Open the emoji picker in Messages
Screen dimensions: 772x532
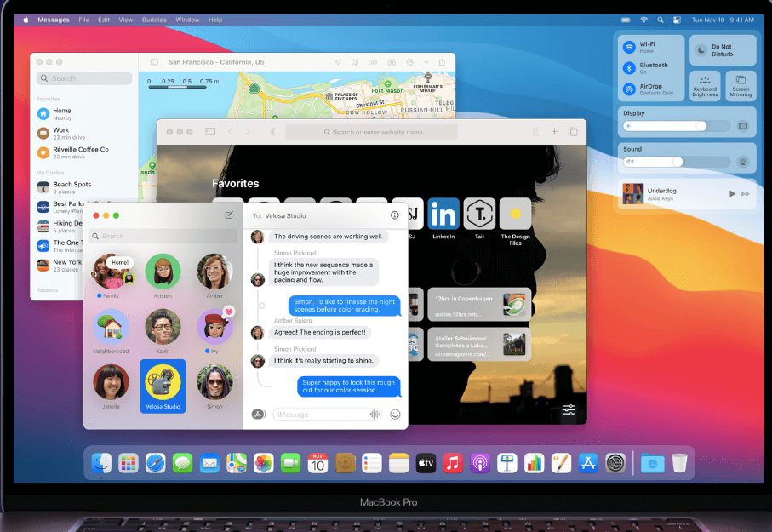[395, 415]
